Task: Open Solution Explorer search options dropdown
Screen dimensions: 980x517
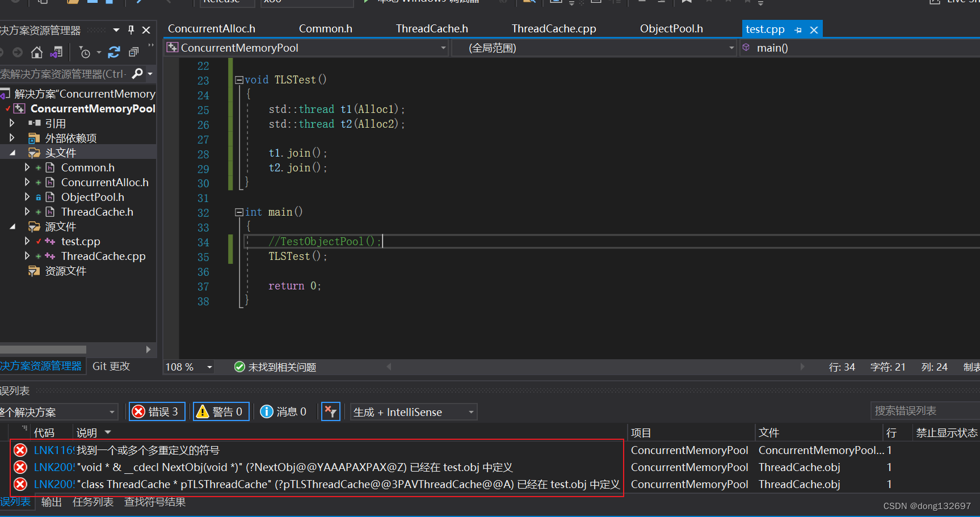Action: [150, 74]
